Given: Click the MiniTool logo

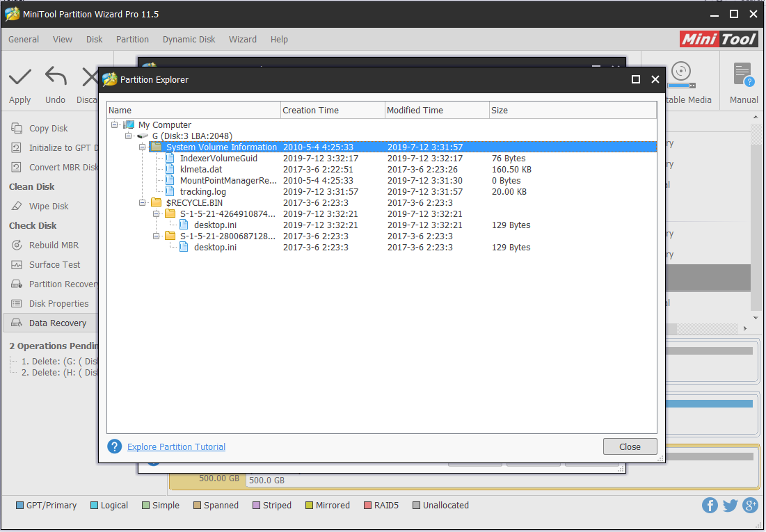Looking at the screenshot, I should pyautogui.click(x=719, y=39).
